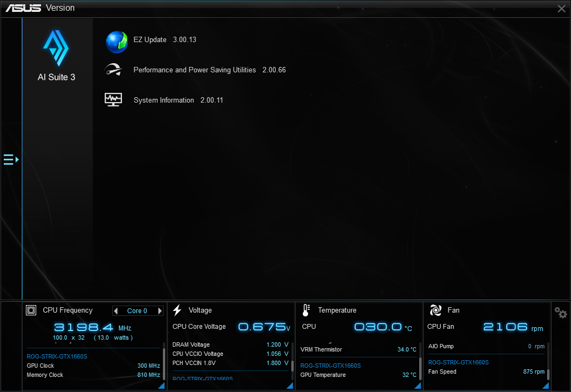Click the EZ Update globe icon
The width and height of the screenshot is (571, 392).
(x=117, y=42)
